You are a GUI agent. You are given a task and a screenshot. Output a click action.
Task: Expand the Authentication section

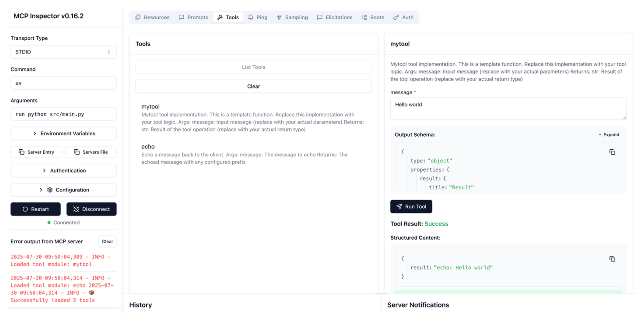coord(63,170)
